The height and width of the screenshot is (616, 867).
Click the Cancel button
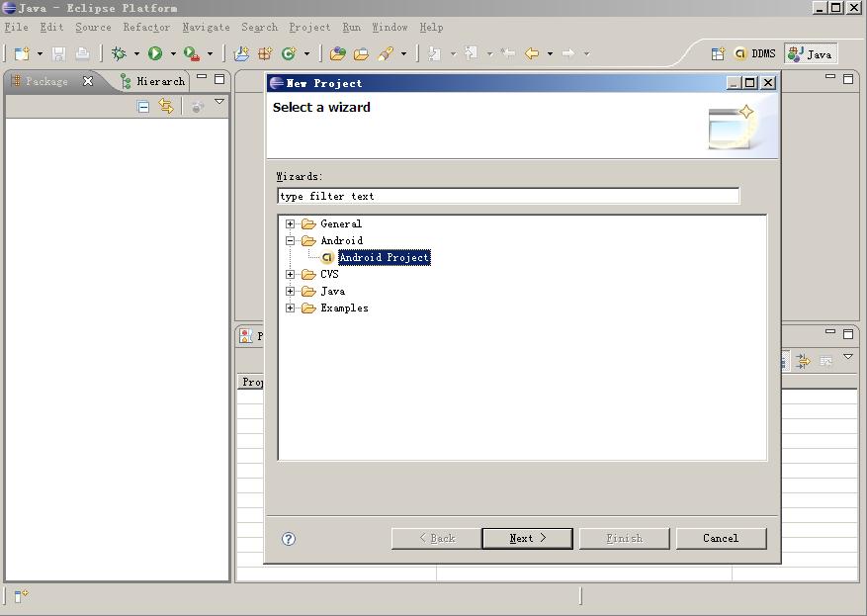(721, 538)
